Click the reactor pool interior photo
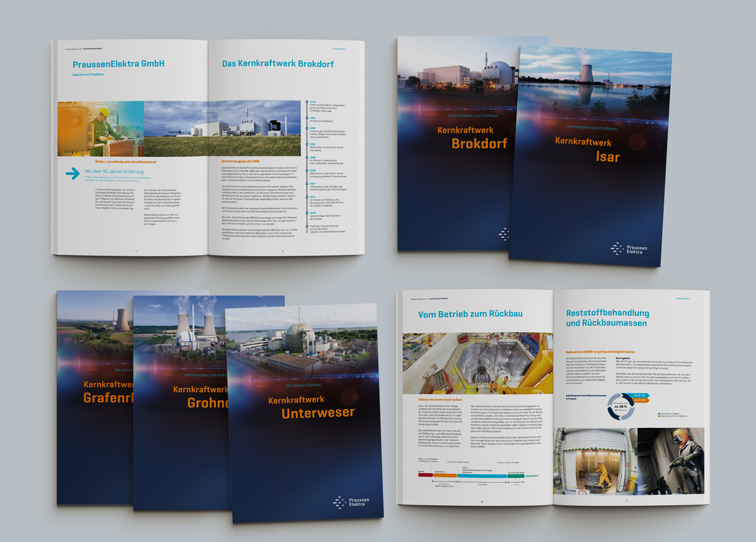The height and width of the screenshot is (542, 756). point(477,363)
